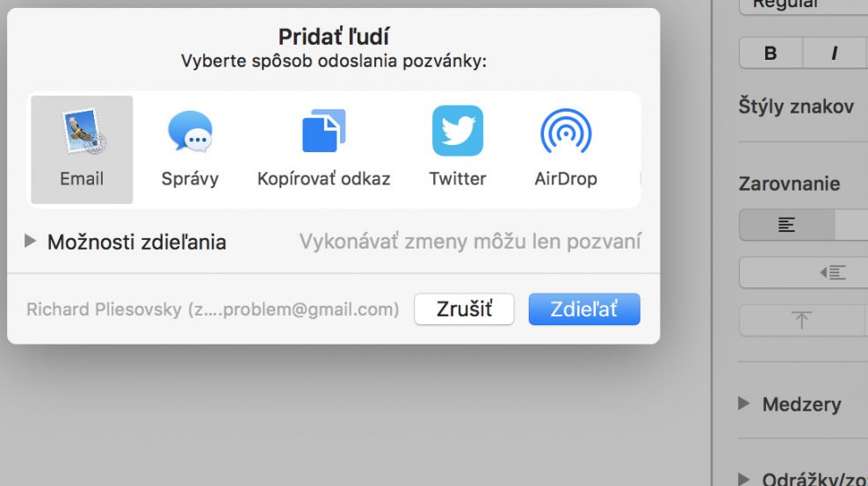This screenshot has width=868, height=486.
Task: Select the Email mail stamp icon
Action: (84, 131)
